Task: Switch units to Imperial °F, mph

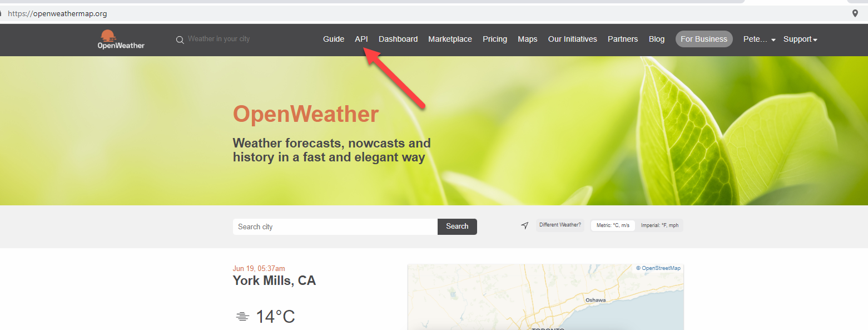Action: (659, 225)
